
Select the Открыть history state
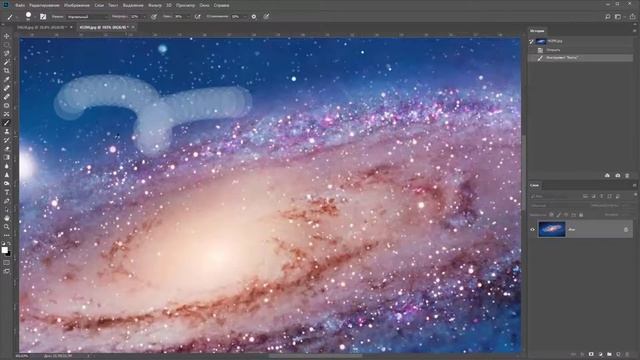point(580,50)
